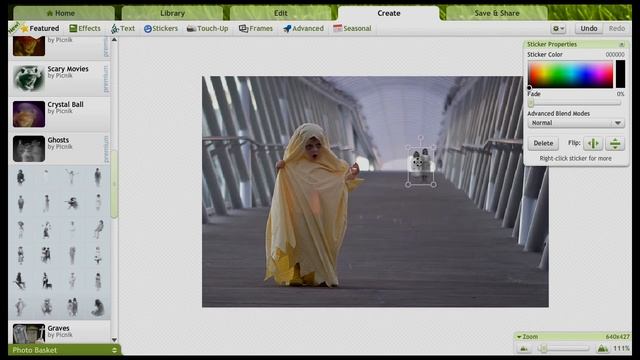The width and height of the screenshot is (640, 360).
Task: Open the Crystal Ball sticker category
Action: click(x=59, y=114)
